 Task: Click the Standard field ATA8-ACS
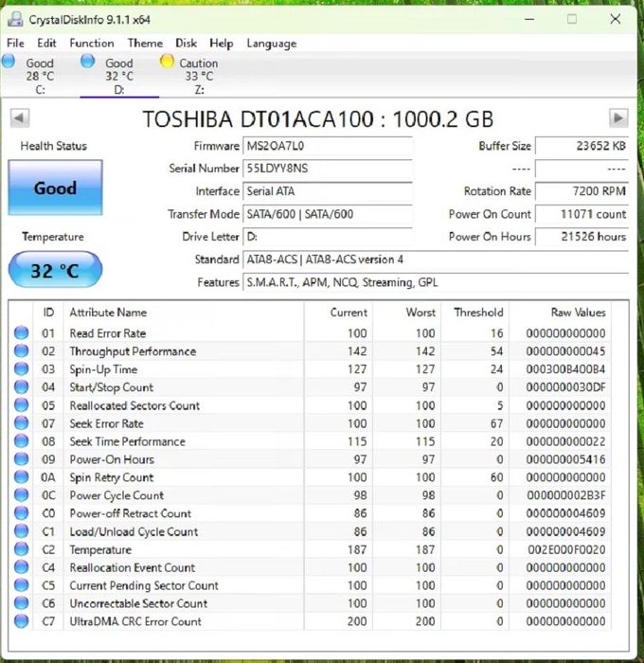click(436, 260)
